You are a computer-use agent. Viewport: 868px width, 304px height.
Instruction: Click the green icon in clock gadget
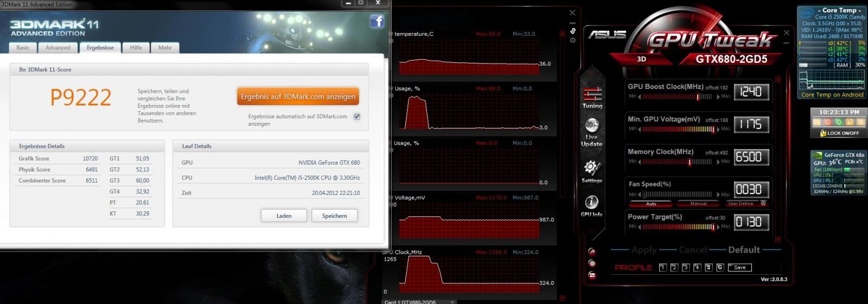(x=838, y=122)
